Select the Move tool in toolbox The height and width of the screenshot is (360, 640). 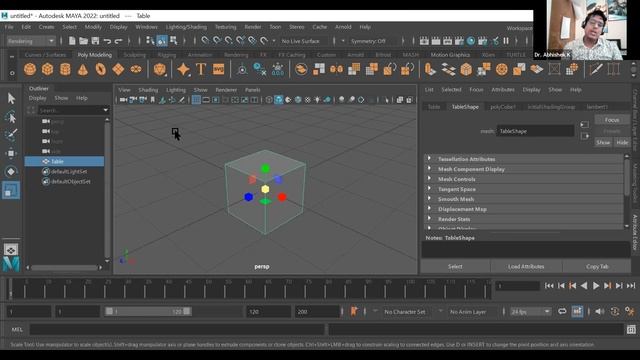pyautogui.click(x=11, y=153)
